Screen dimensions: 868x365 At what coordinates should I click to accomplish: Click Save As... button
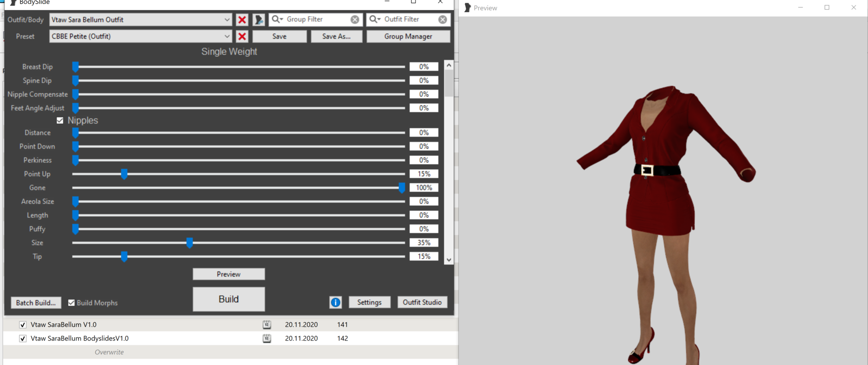pyautogui.click(x=336, y=36)
